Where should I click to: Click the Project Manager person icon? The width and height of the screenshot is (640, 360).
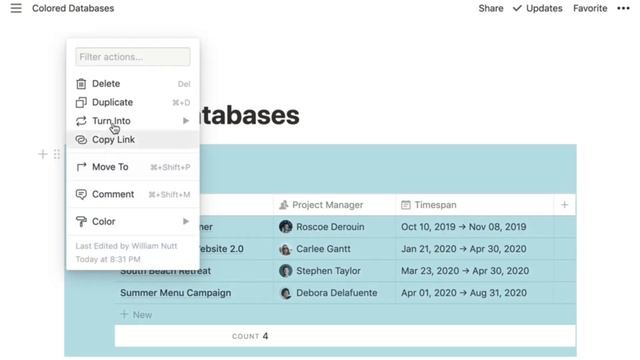tap(284, 205)
